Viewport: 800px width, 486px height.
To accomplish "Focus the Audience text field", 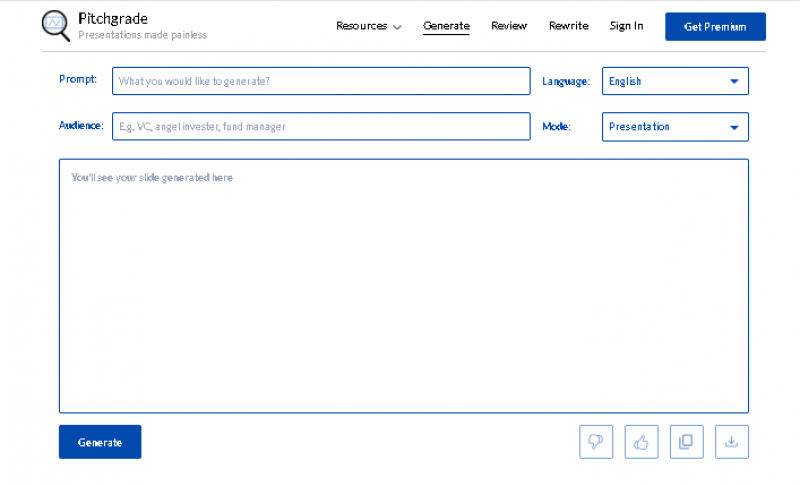I will (321, 127).
